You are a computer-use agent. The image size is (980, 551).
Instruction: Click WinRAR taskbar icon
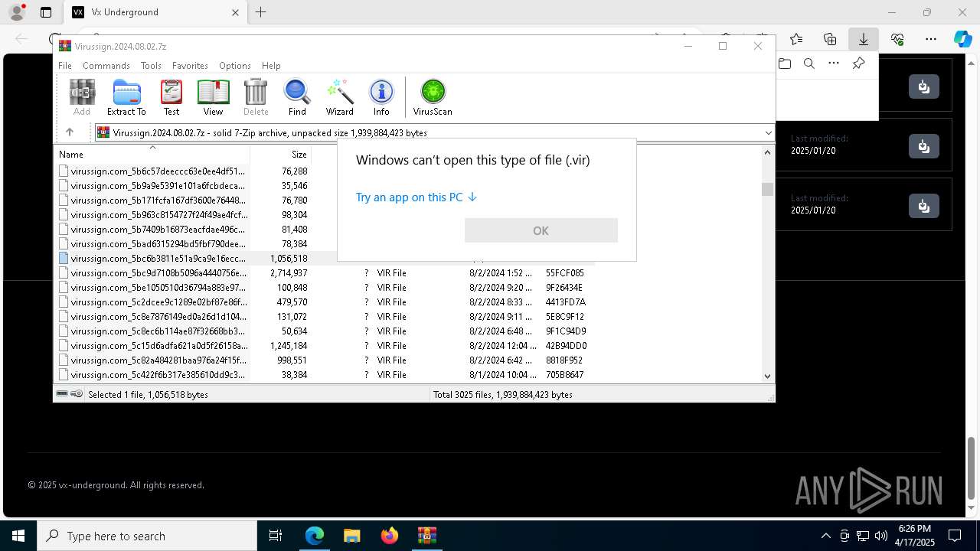coord(426,536)
